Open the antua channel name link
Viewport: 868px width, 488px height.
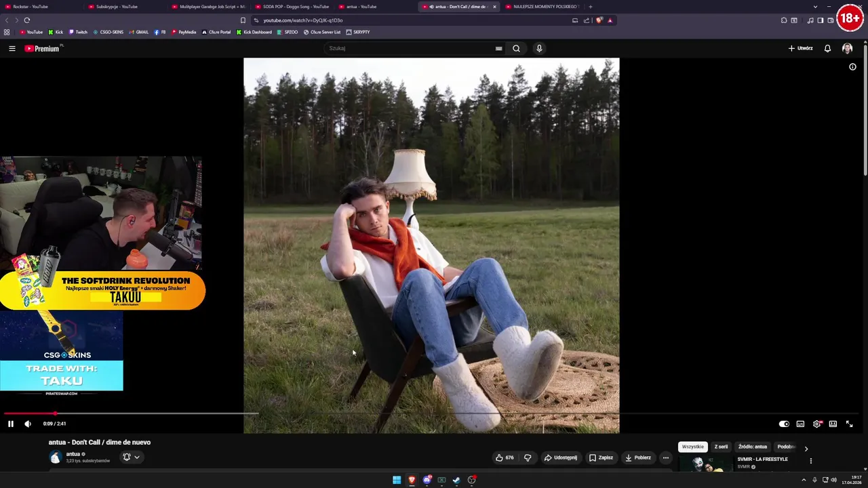tap(73, 454)
